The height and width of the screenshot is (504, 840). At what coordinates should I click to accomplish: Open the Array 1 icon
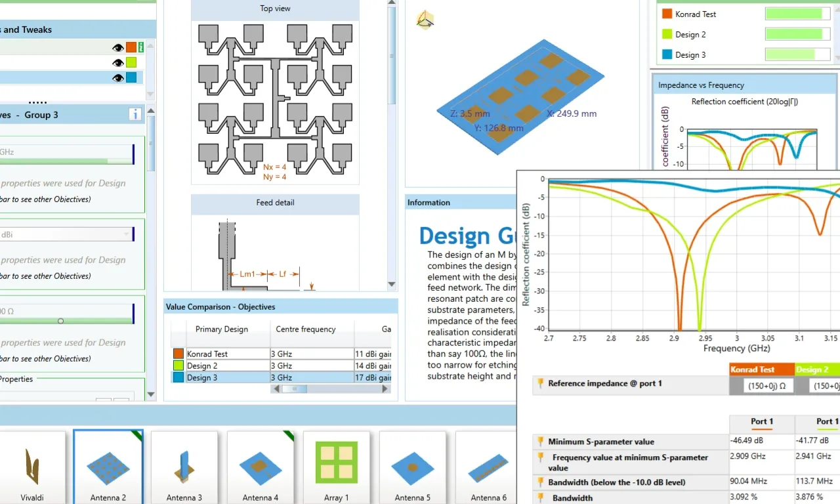click(x=336, y=467)
